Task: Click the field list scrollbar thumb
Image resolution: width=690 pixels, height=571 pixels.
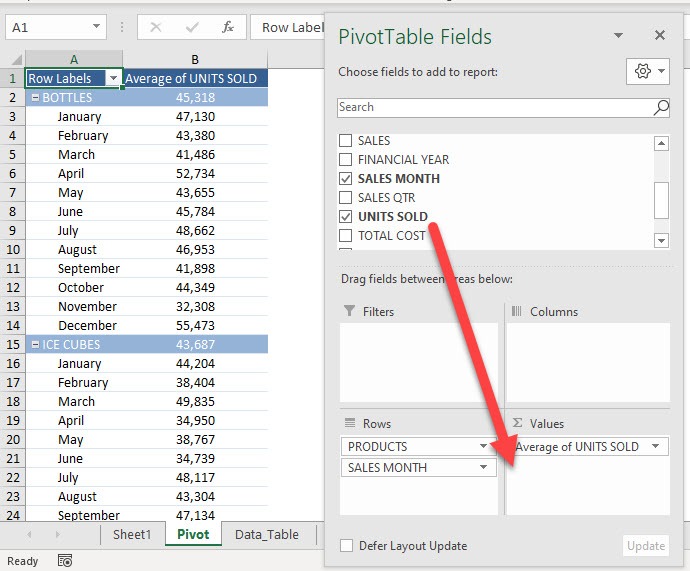Action: [661, 200]
